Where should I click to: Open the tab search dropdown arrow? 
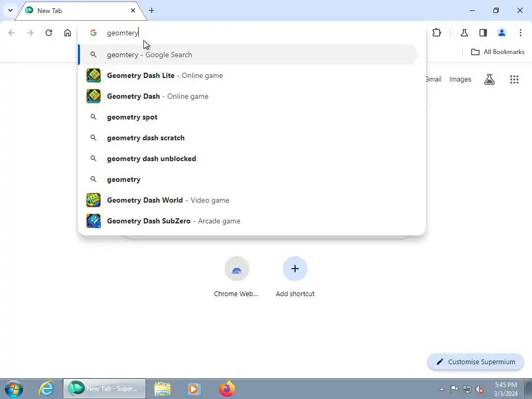[10, 10]
